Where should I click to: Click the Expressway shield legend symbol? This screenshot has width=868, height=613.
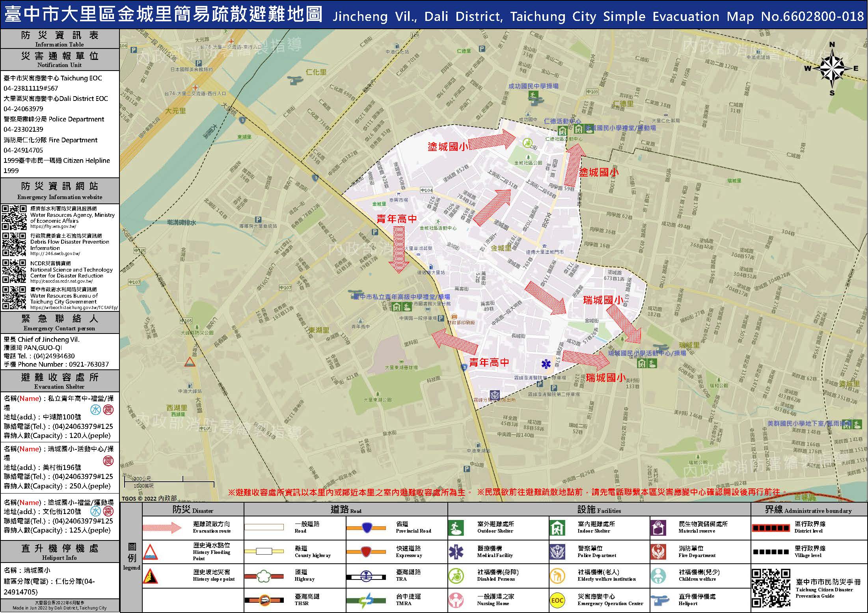click(x=366, y=552)
